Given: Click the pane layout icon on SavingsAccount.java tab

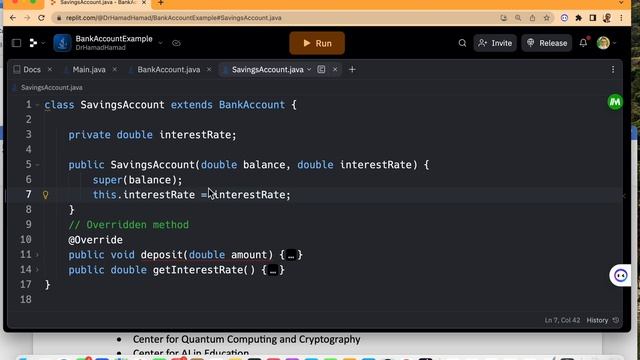Looking at the screenshot, I should coord(321,69).
